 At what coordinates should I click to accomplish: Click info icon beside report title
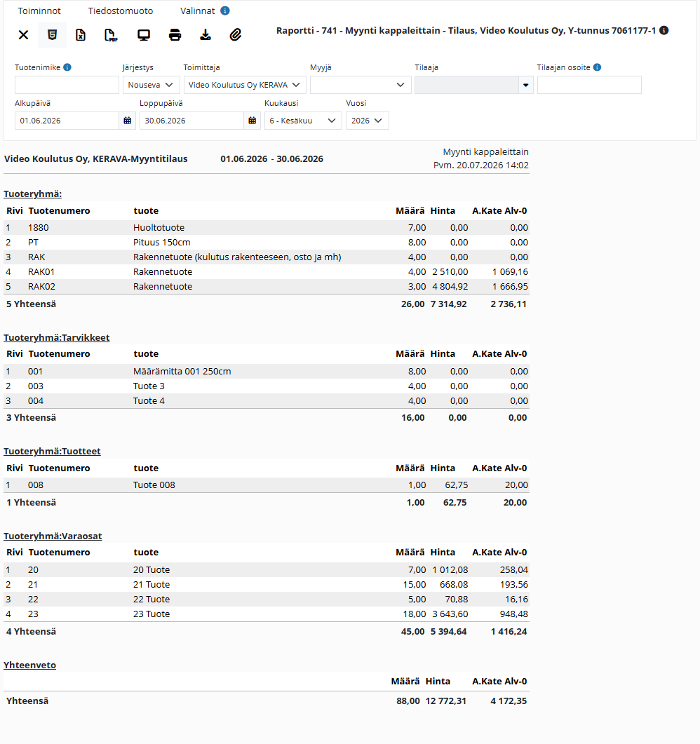[x=664, y=30]
